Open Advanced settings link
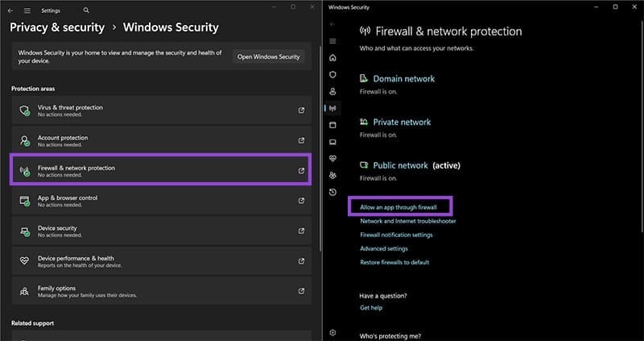Image resolution: width=644 pixels, height=341 pixels. point(384,248)
